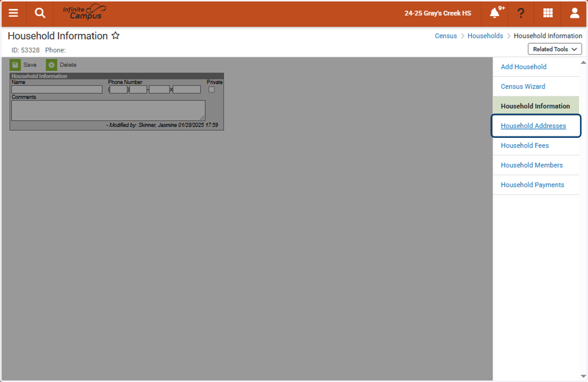This screenshot has height=382, width=588.
Task: Click the 'Modified by: Skinner, Jasmine' text
Action: 143,125
